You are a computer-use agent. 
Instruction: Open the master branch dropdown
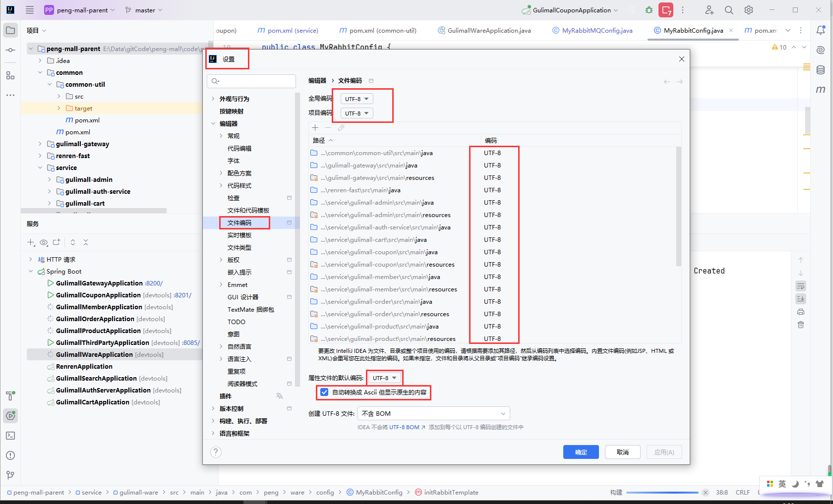(x=144, y=10)
